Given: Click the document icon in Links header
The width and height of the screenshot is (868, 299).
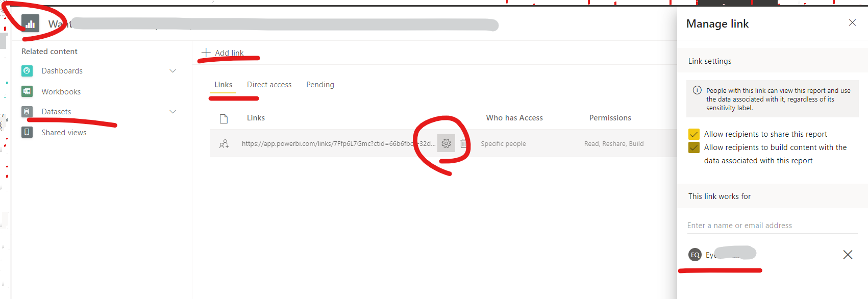Looking at the screenshot, I should (224, 119).
